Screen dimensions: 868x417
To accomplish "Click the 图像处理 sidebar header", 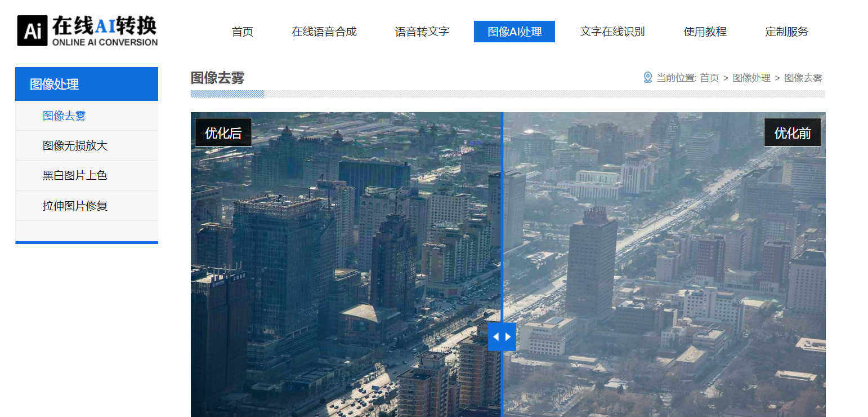I will [x=87, y=84].
